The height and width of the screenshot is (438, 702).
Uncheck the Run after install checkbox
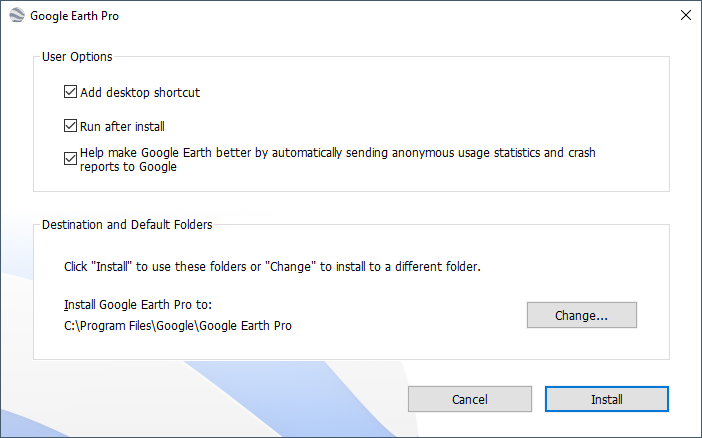pyautogui.click(x=70, y=126)
